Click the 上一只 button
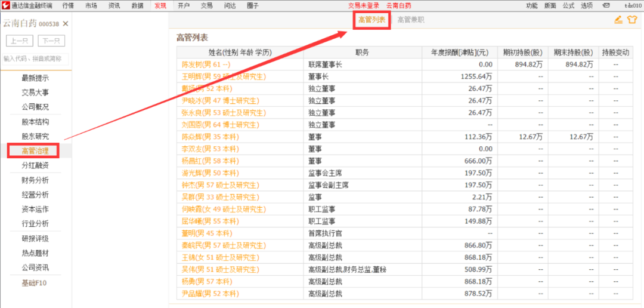This screenshot has width=644, height=308. tap(19, 41)
